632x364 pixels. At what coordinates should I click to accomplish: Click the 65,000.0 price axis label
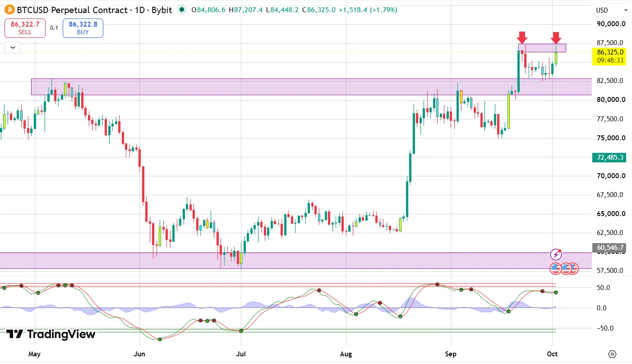(611, 214)
